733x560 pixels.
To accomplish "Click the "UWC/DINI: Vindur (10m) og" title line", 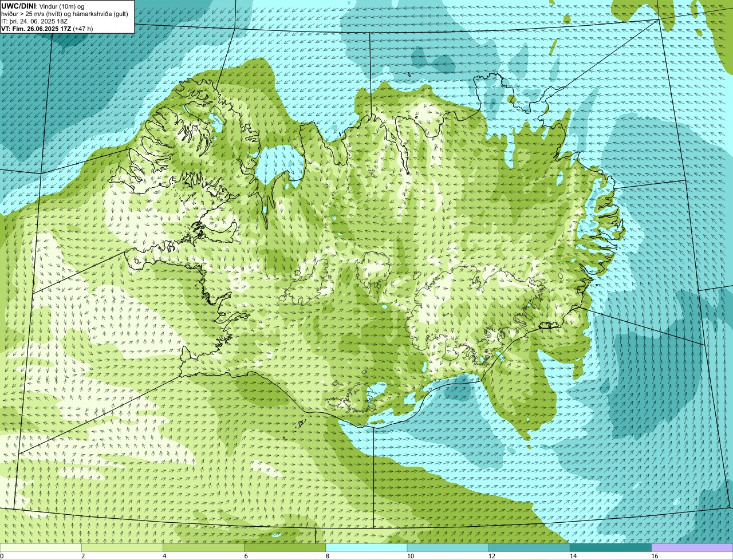I will click(42, 6).
